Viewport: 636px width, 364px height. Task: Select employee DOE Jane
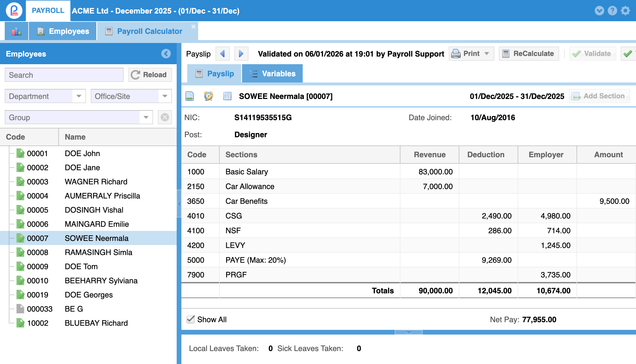click(88, 168)
